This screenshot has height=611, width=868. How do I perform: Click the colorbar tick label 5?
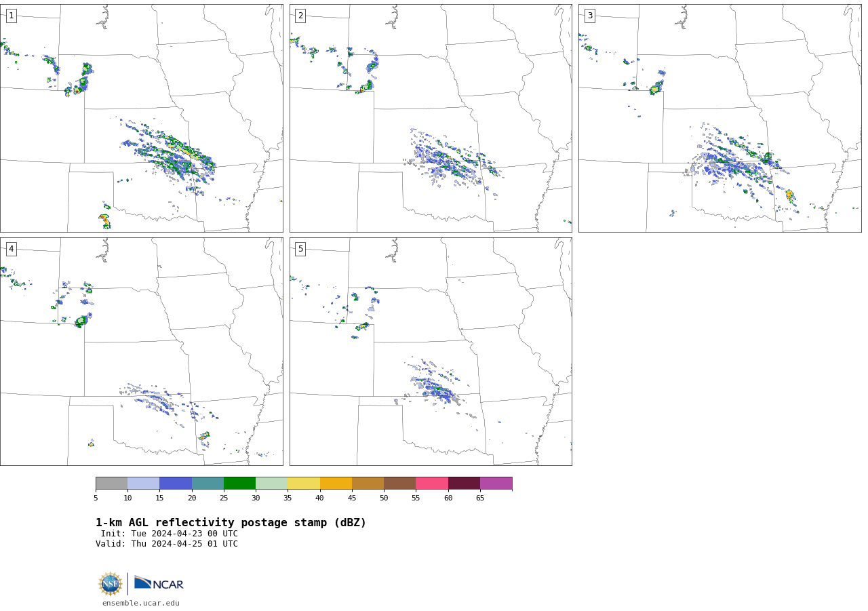tap(96, 498)
